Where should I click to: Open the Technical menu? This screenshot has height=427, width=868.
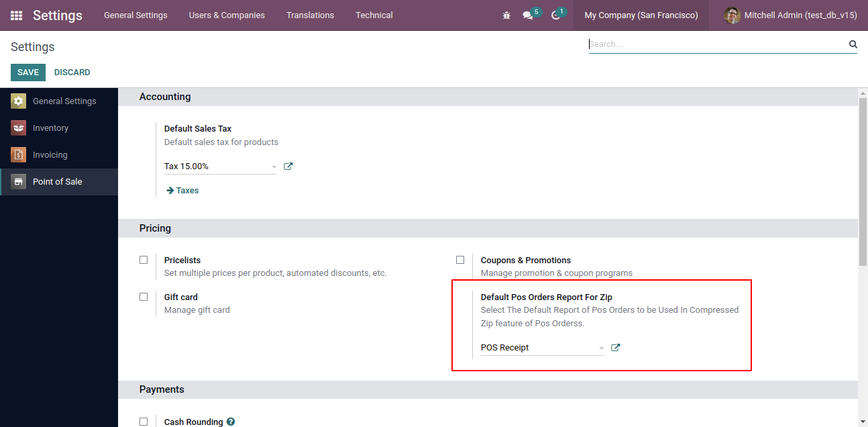(374, 15)
